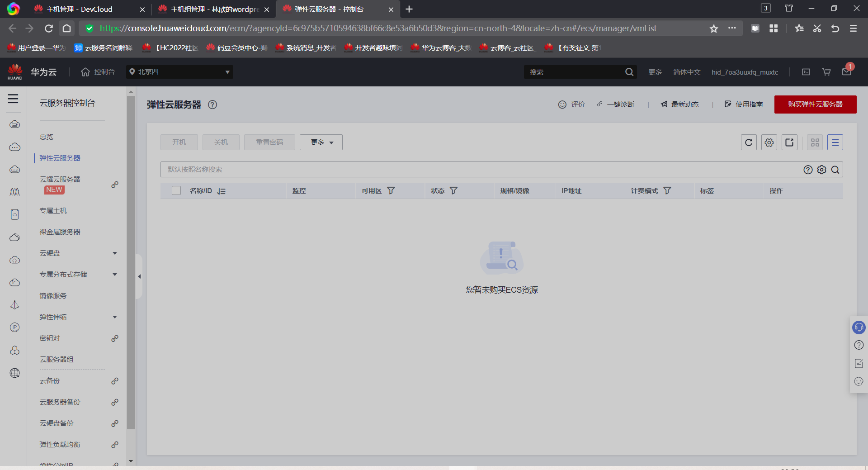Open the 北京四 region dropdown
The image size is (868, 470).
(179, 72)
